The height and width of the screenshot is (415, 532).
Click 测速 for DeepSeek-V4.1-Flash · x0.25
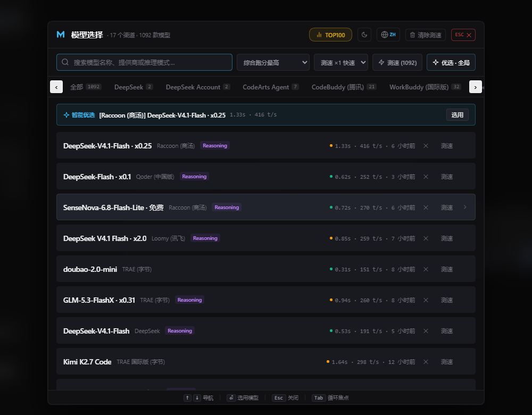446,146
